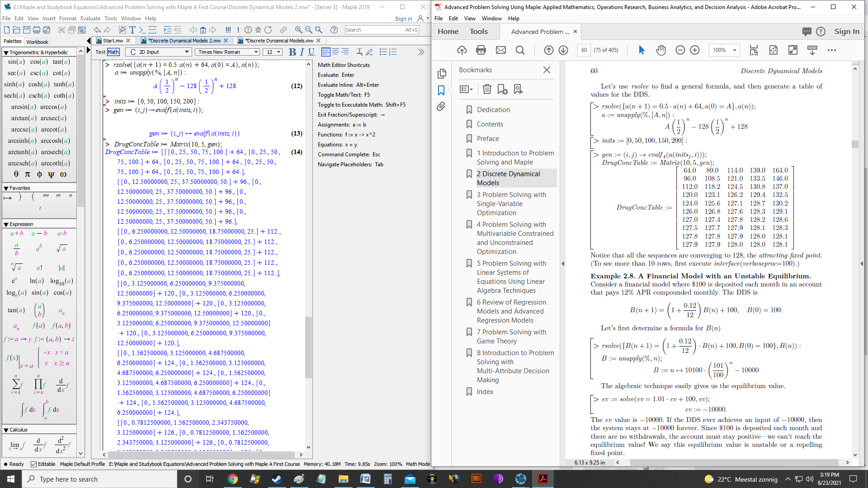This screenshot has width=868, height=488.
Task: Insert text region with T icon
Action: 132,30
